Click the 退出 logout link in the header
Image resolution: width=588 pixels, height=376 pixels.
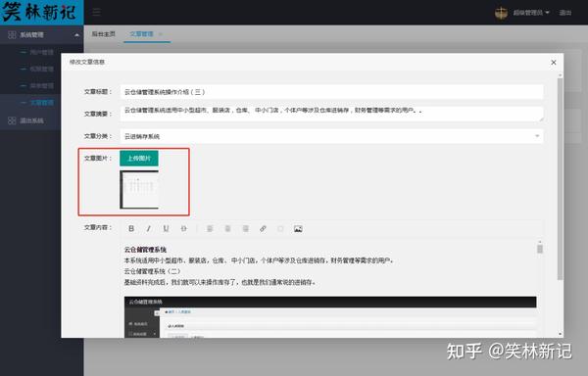(x=565, y=13)
